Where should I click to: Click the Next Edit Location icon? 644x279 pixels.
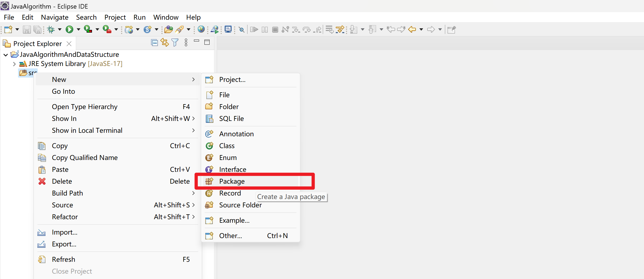[x=401, y=29]
